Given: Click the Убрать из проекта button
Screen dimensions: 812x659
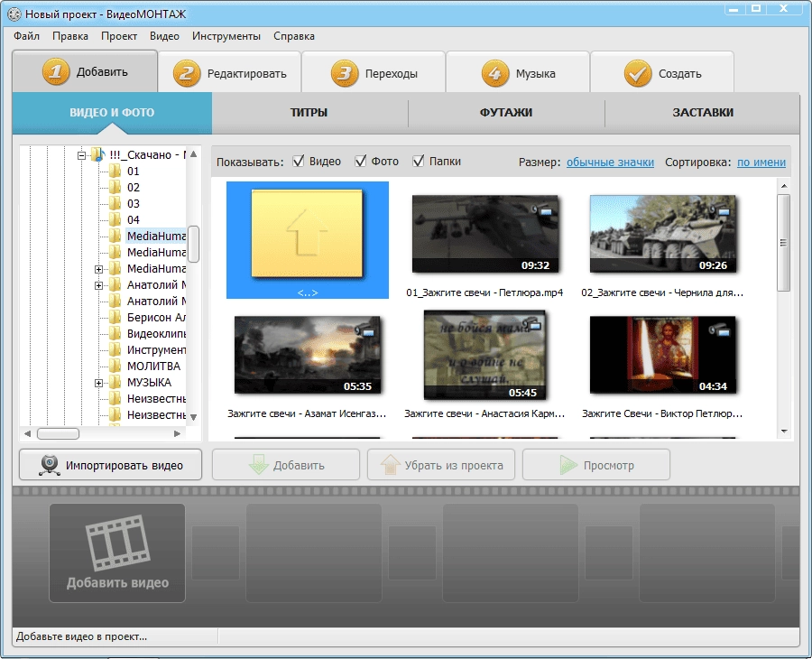Looking at the screenshot, I should pos(441,465).
